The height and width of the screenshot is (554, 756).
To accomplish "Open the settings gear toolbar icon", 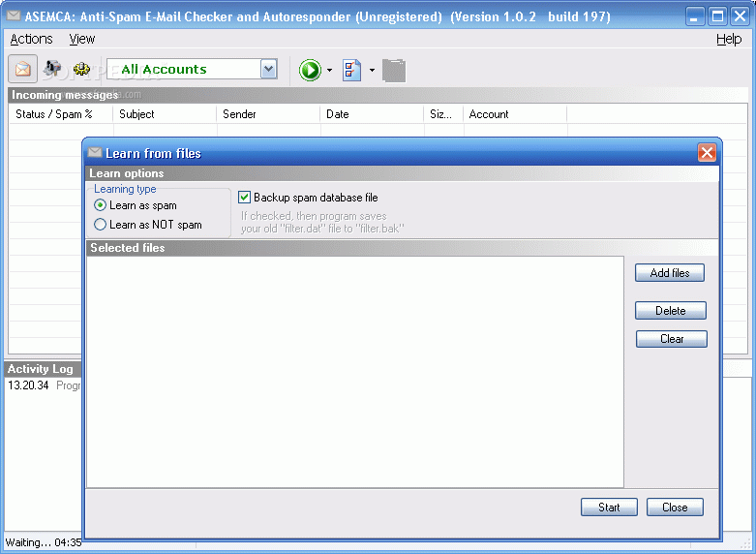I will click(82, 69).
